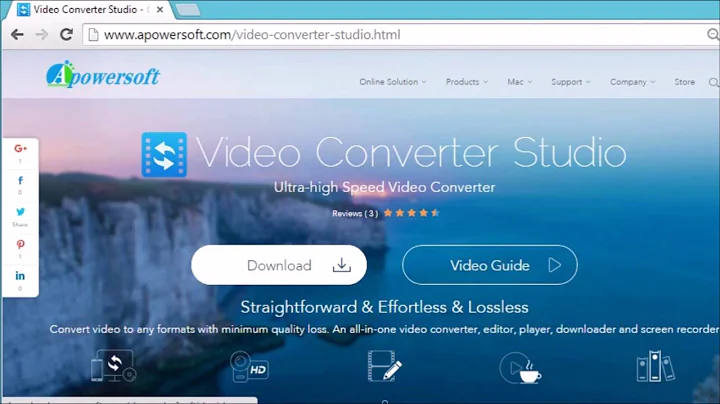Click the device conversion feature icon
This screenshot has width=720, height=404.
pyautogui.click(x=113, y=366)
